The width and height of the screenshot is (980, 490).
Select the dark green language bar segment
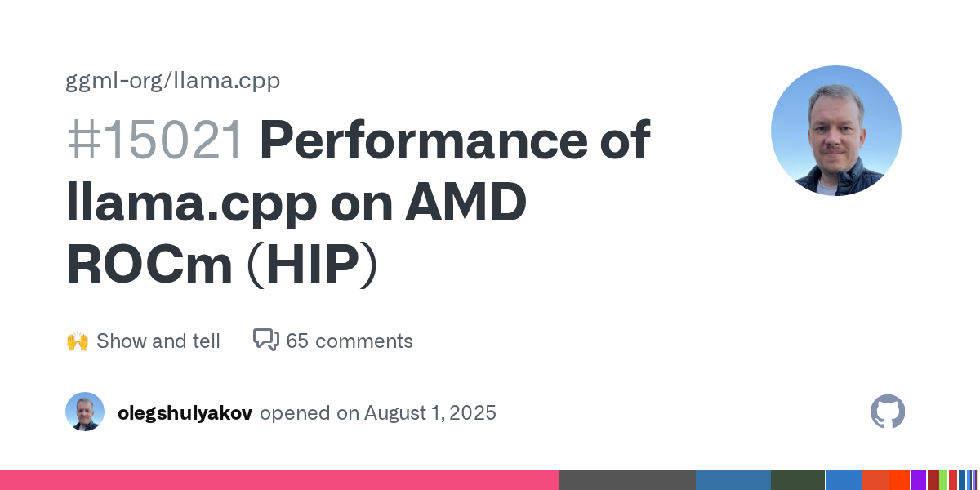798,480
